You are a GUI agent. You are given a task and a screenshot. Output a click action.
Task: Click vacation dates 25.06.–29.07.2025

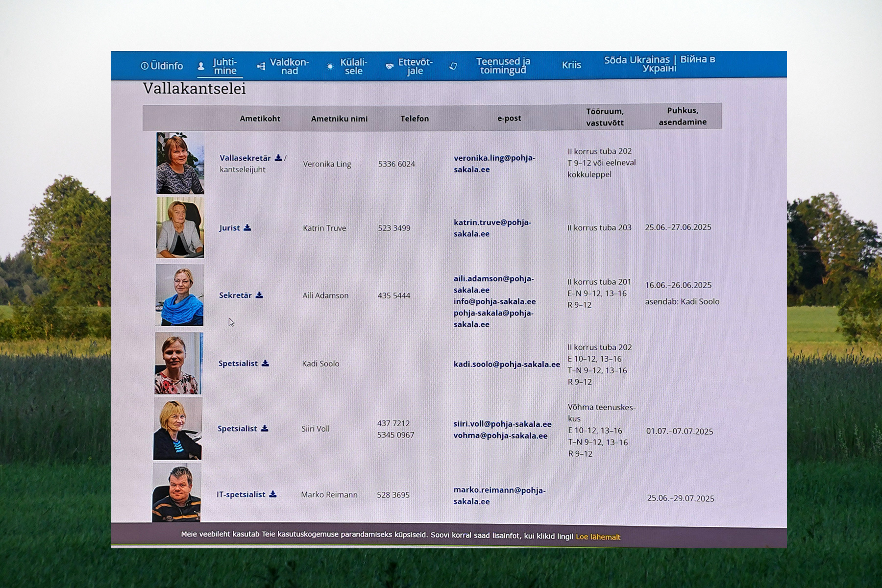tap(681, 498)
